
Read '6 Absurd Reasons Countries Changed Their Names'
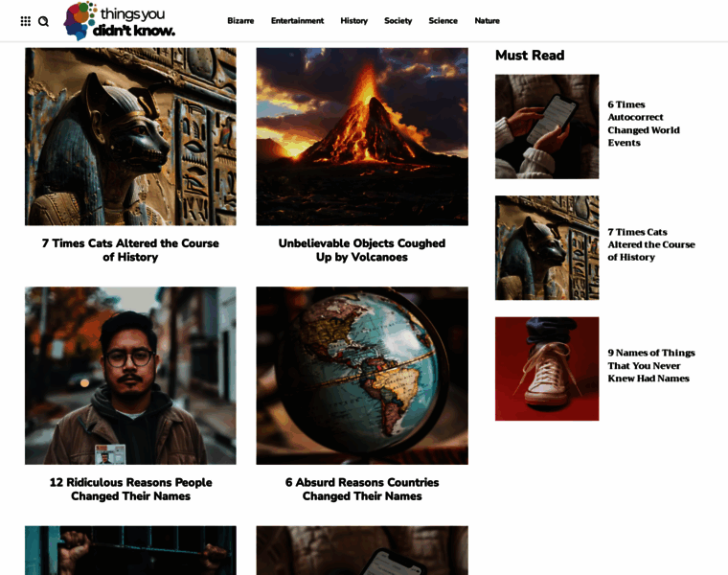coord(362,489)
